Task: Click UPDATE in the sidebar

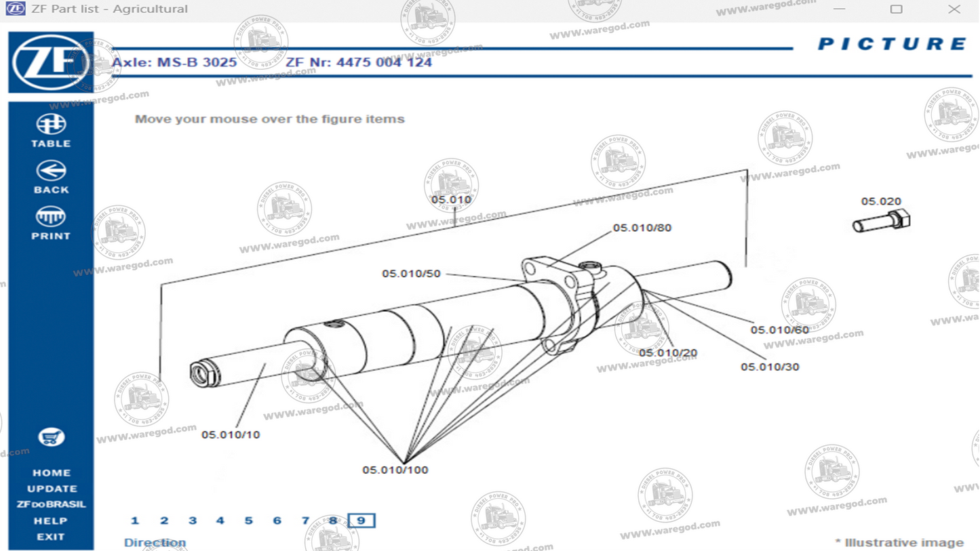Action: click(52, 489)
